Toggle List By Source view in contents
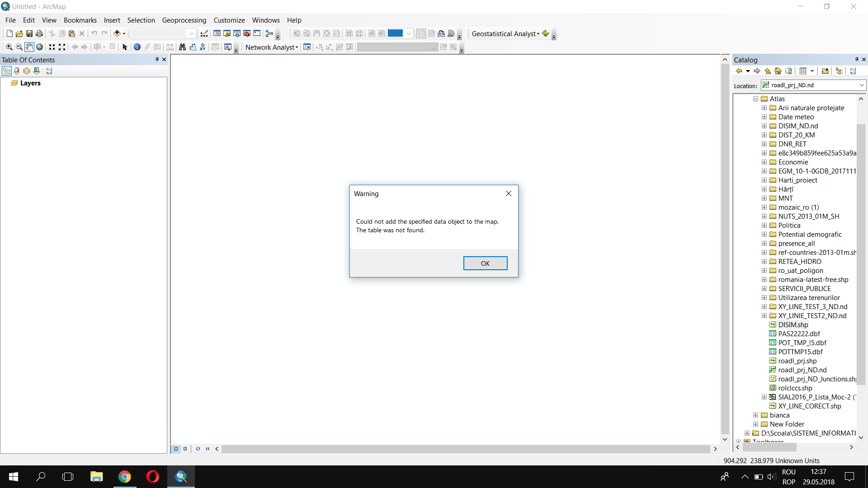The image size is (868, 488). [17, 71]
